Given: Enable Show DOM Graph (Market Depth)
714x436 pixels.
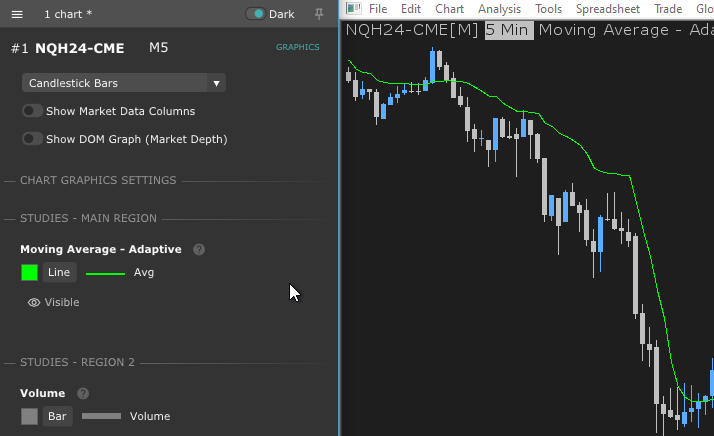Looking at the screenshot, I should (x=32, y=139).
